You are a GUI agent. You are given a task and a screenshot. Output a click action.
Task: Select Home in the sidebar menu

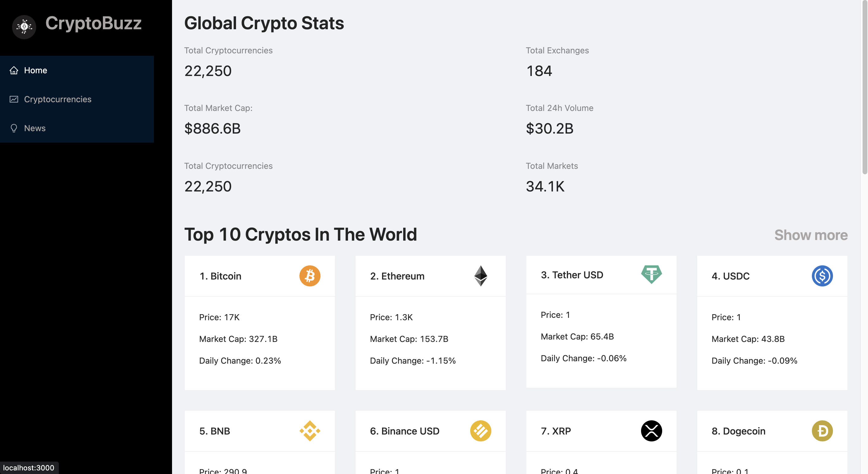[x=36, y=70]
